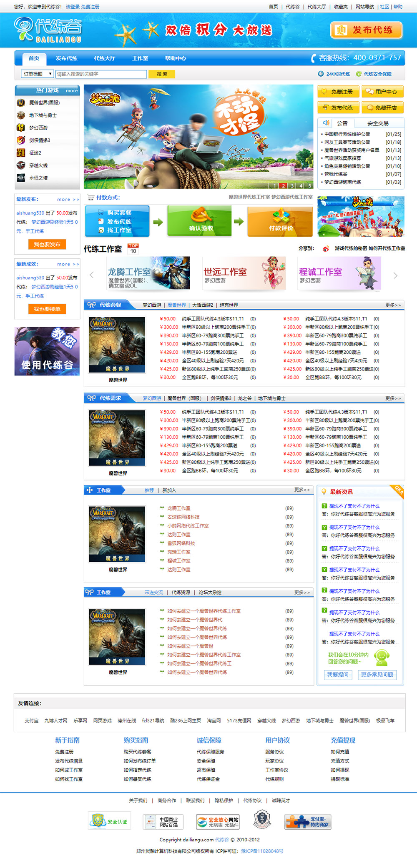Click the orange 我也要发布 button
This screenshot has width=417, height=868.
[x=47, y=245]
